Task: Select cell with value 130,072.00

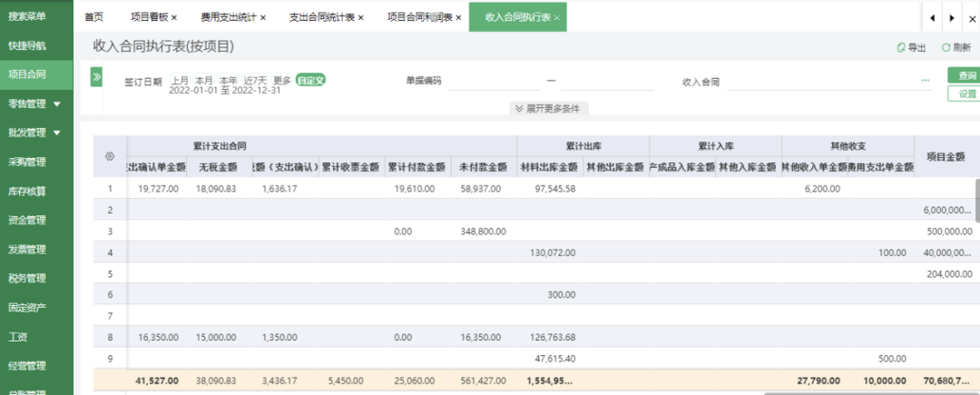Action: pyautogui.click(x=550, y=252)
